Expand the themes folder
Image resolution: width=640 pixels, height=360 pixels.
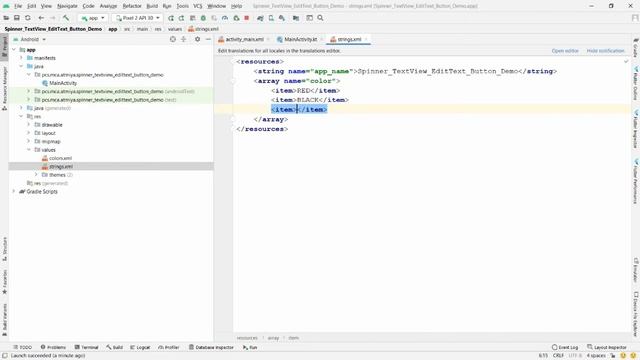[36, 175]
